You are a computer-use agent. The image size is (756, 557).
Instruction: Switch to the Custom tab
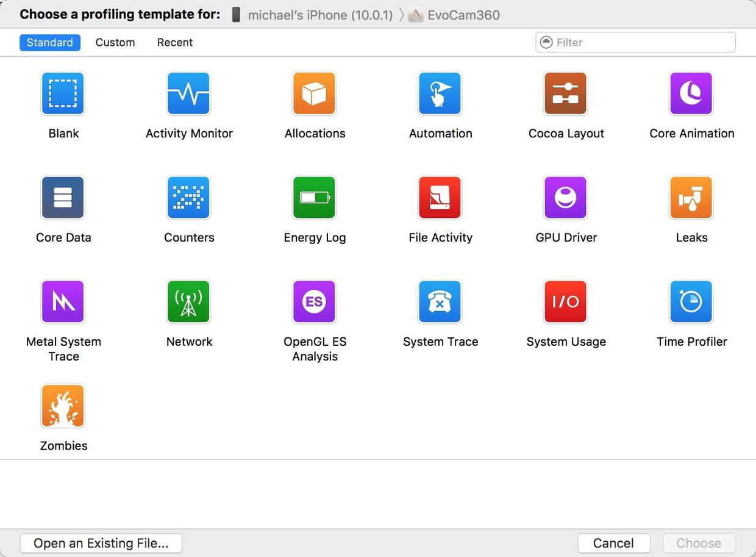115,42
